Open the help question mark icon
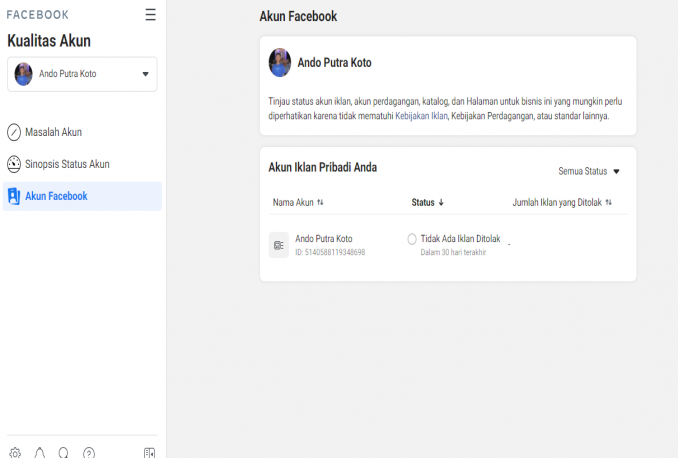The image size is (678, 458). pos(89,453)
